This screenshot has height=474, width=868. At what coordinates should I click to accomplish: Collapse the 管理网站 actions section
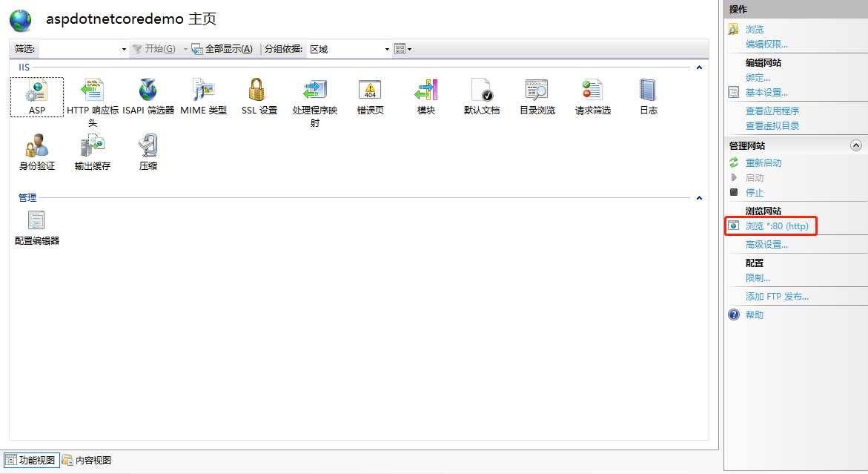(x=856, y=146)
